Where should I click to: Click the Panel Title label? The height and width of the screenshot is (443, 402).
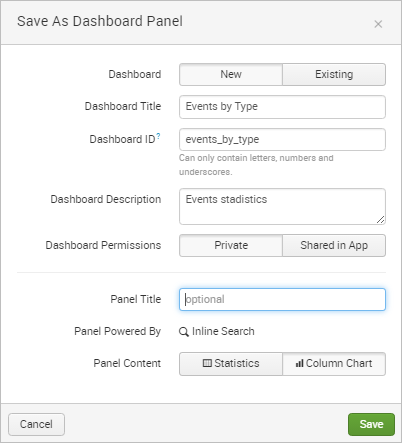(136, 299)
